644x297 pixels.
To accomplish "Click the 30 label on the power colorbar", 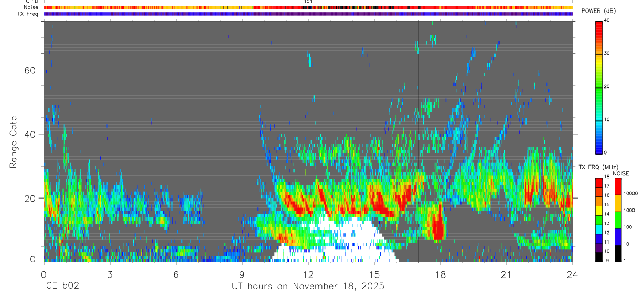I will coord(607,53).
